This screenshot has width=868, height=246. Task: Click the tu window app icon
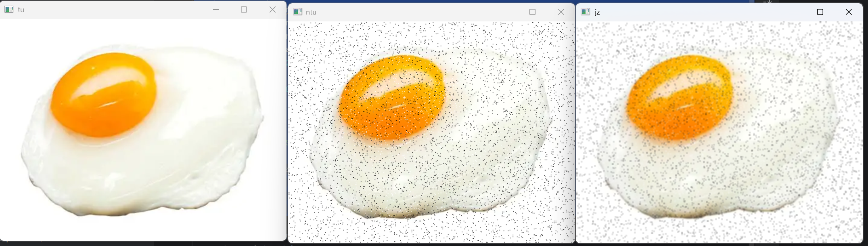click(x=9, y=9)
